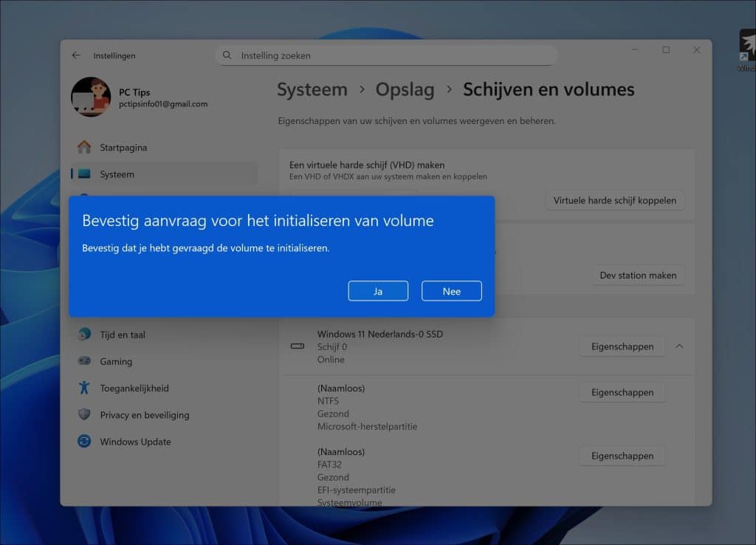This screenshot has height=545, width=756.
Task: Click the magnifier in the search bar
Action: click(x=226, y=55)
